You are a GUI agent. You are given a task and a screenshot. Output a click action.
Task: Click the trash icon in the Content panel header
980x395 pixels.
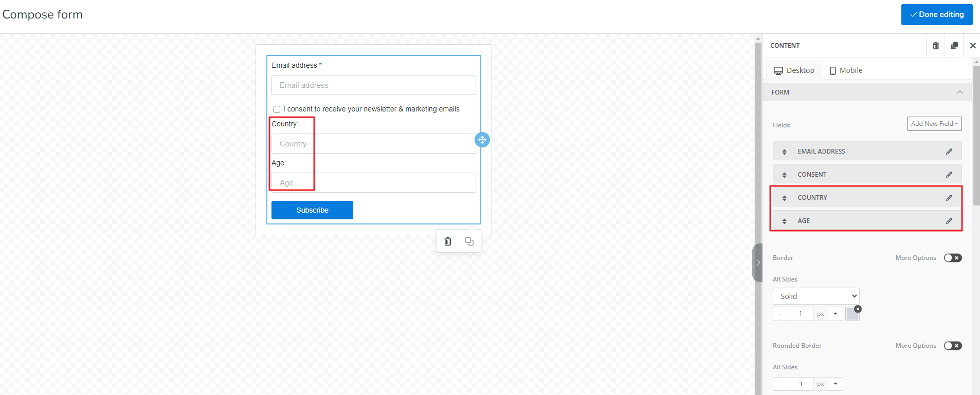click(x=936, y=46)
